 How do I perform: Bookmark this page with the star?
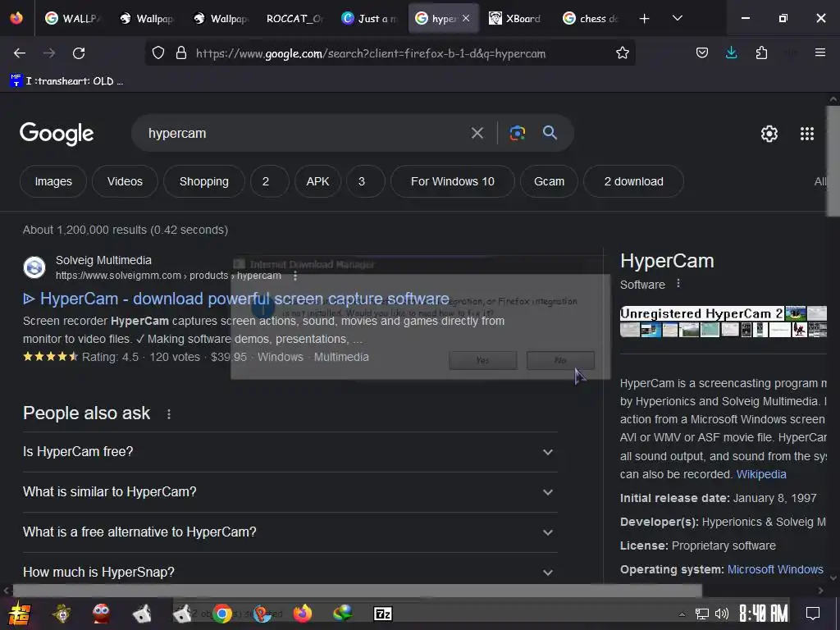(x=622, y=53)
